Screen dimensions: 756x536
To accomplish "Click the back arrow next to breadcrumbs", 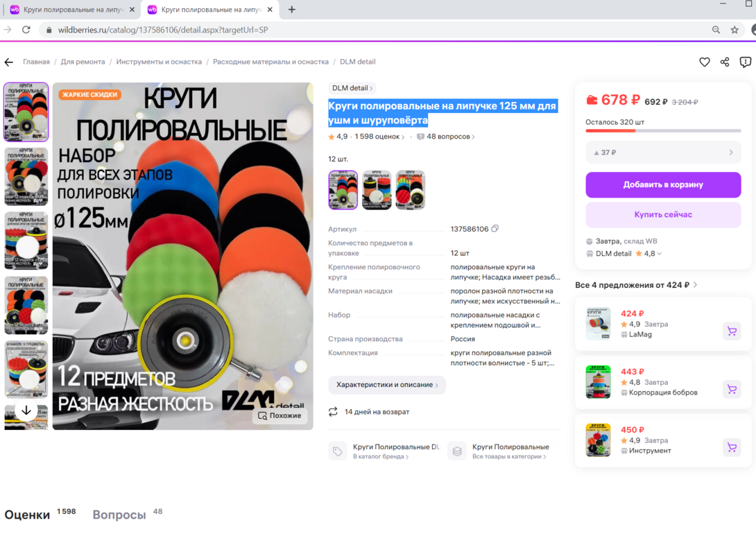I will coord(9,62).
